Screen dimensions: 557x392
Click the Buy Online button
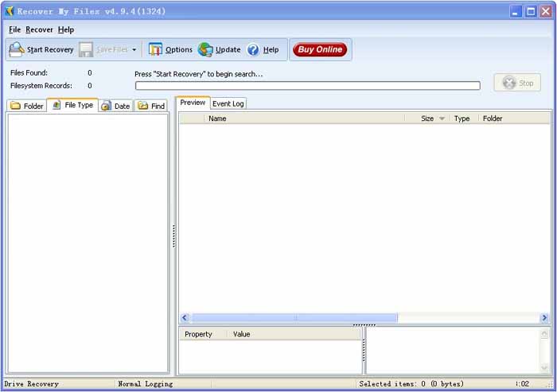click(320, 49)
